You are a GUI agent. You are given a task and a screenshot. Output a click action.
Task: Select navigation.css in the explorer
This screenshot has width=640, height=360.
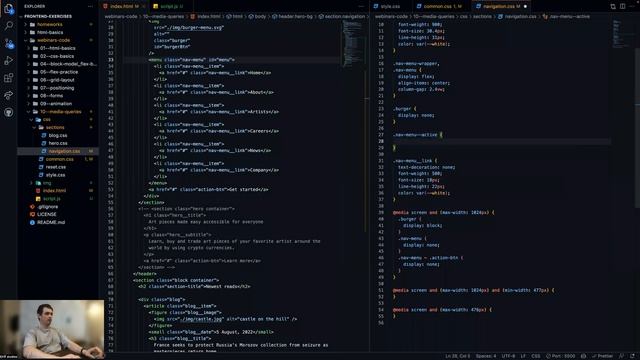point(58,151)
